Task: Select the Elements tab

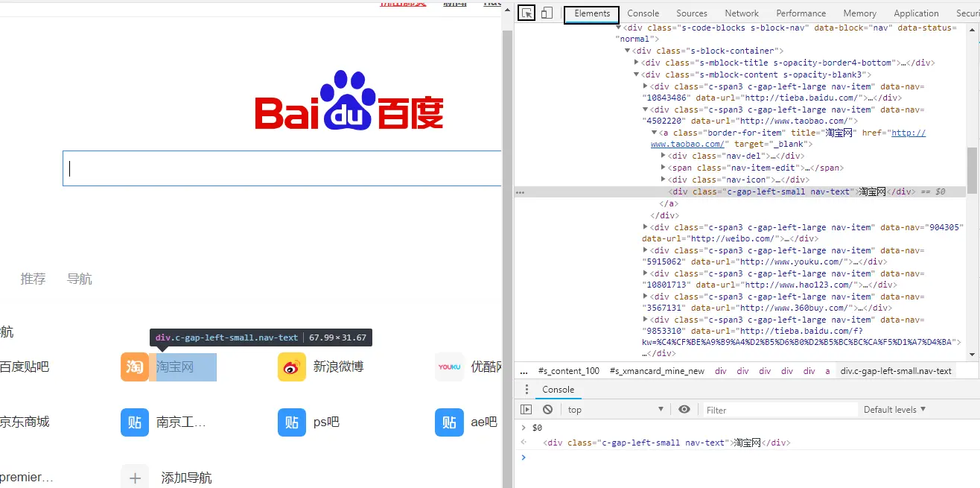Action: click(x=592, y=13)
